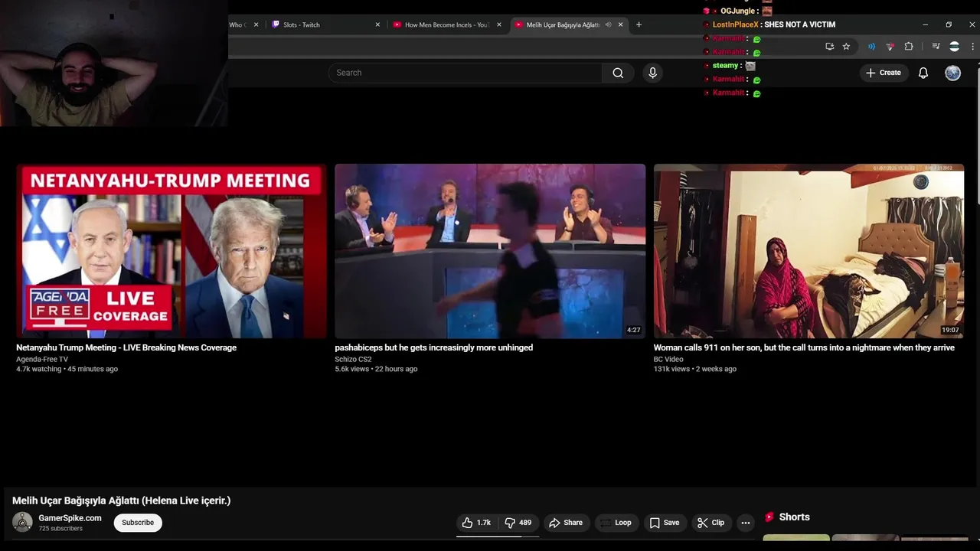
Task: Open the media control playlist icon
Action: [x=936, y=47]
